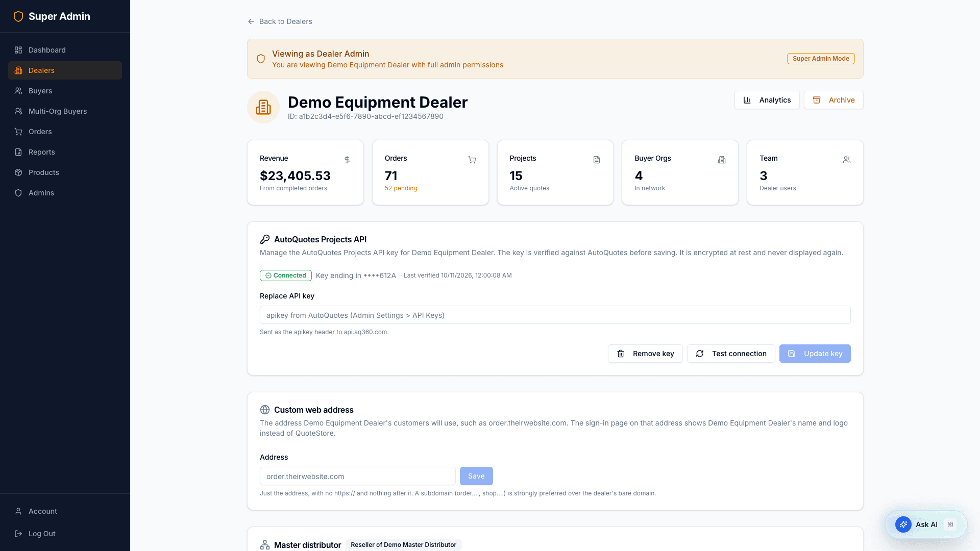This screenshot has width=980, height=551.
Task: Open Multi-Org Buyers in the sidebar
Action: tap(65, 111)
